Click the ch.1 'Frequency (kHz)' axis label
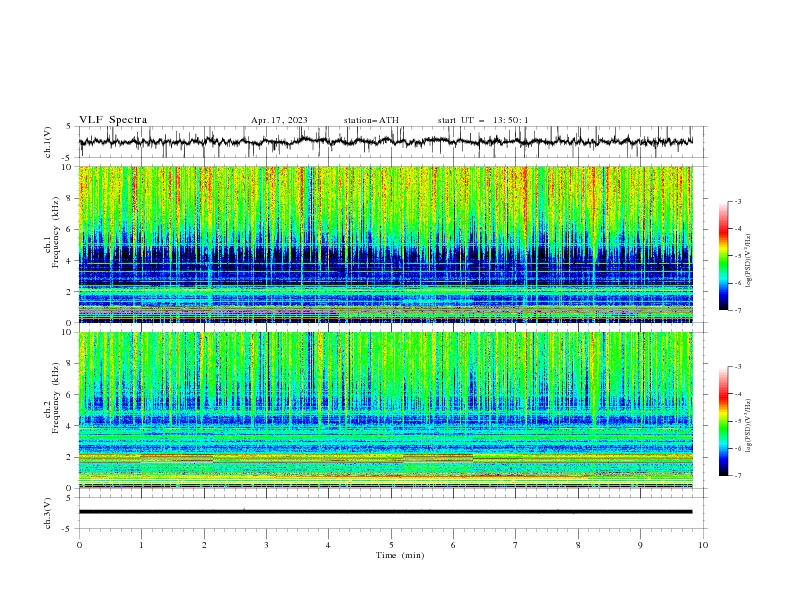This screenshot has height=612, width=792. click(55, 231)
